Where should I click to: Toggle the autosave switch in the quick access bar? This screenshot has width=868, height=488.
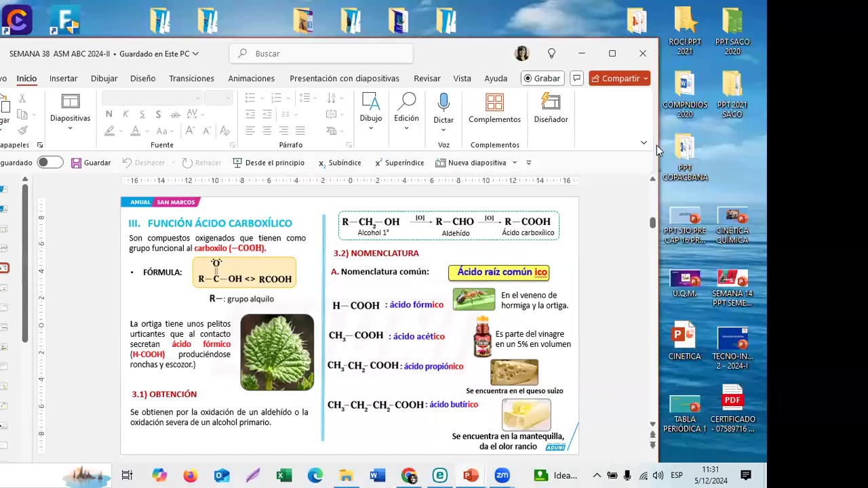point(50,163)
